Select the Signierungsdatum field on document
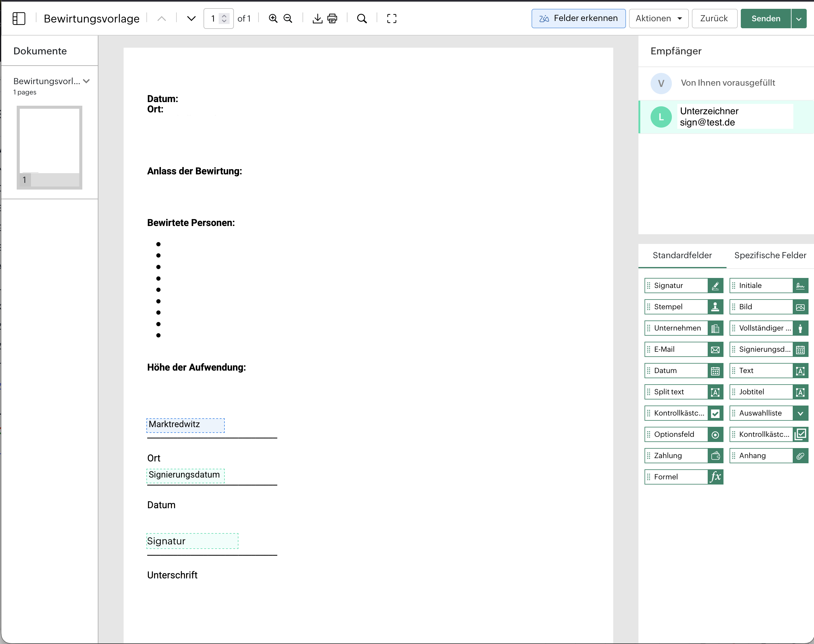Screen dimensions: 814x644 (186, 475)
